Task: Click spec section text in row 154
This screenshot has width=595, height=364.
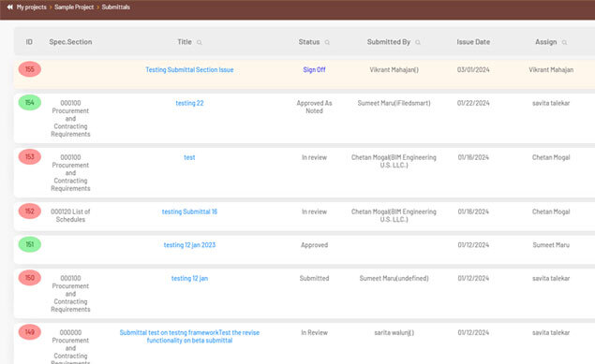Action: [70, 119]
